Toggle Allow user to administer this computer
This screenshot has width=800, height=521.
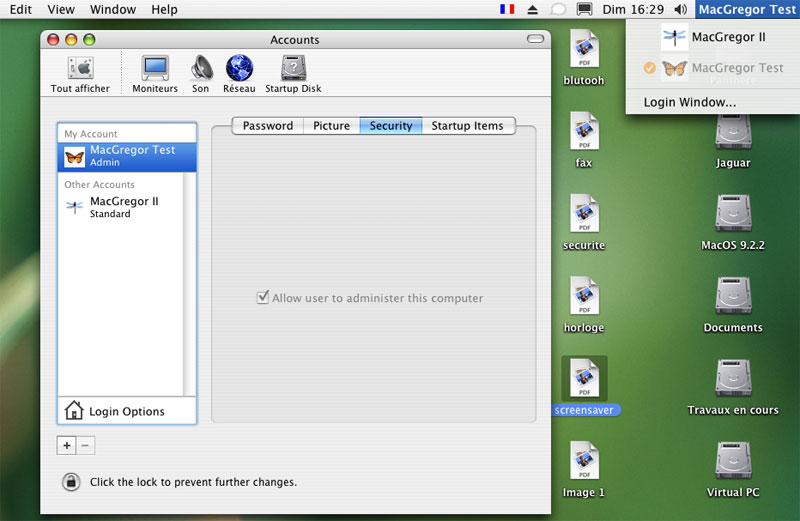pyautogui.click(x=263, y=297)
